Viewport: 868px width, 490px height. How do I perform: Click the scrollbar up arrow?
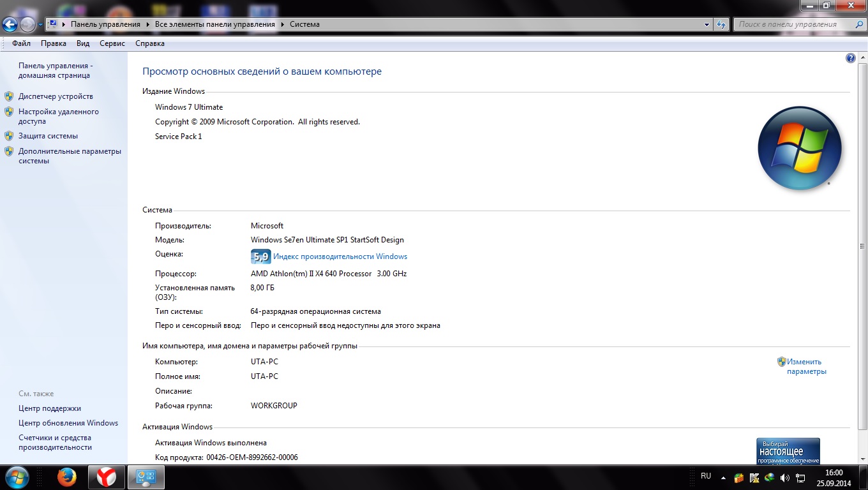tap(862, 58)
